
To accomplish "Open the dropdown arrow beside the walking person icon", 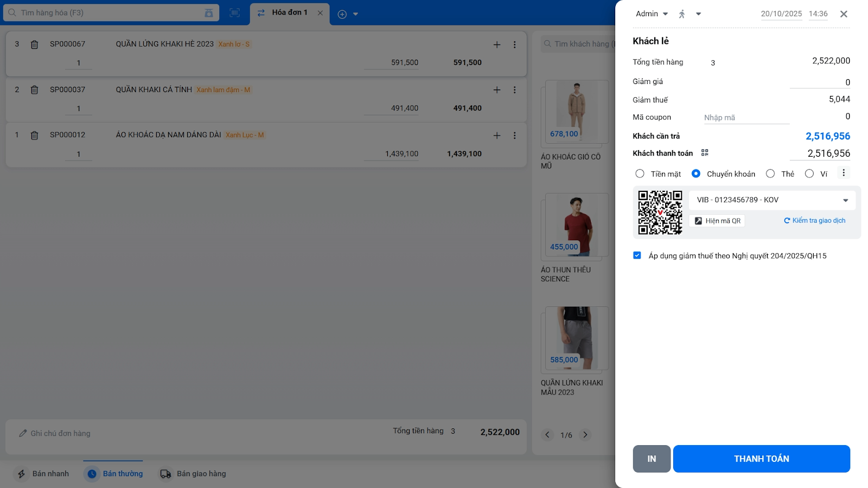I will (699, 14).
